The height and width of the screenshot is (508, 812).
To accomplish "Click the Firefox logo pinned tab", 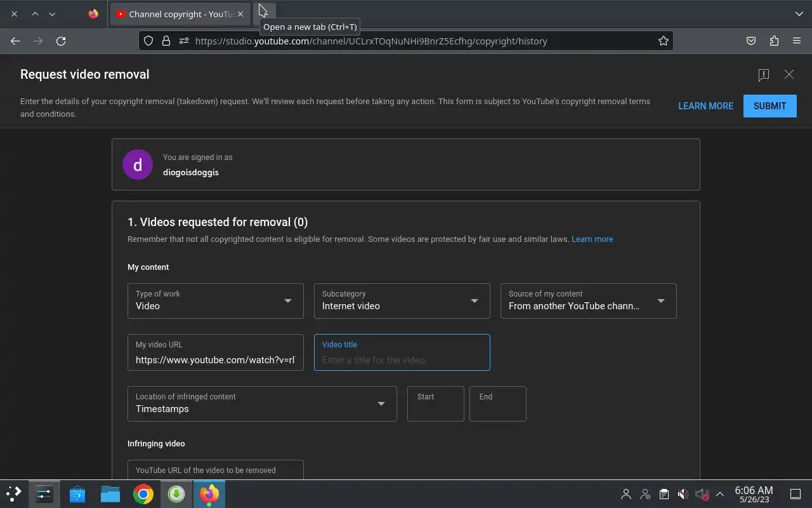I will 93,14.
